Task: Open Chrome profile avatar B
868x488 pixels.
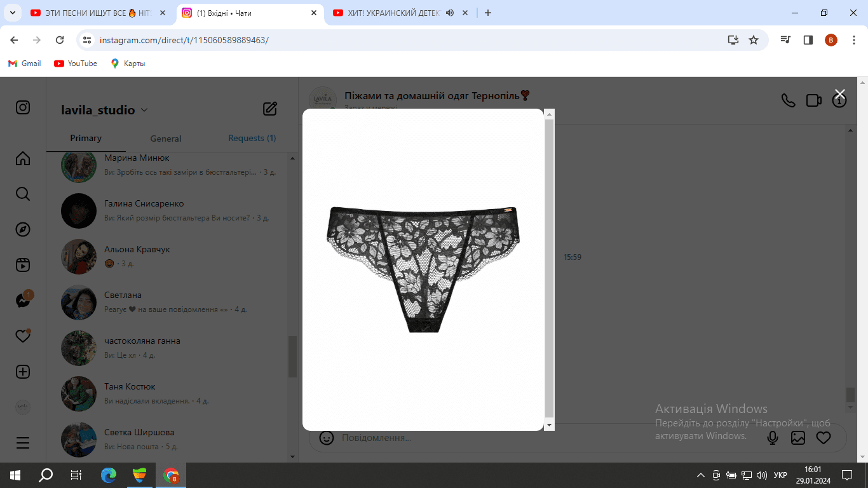Action: (x=831, y=40)
